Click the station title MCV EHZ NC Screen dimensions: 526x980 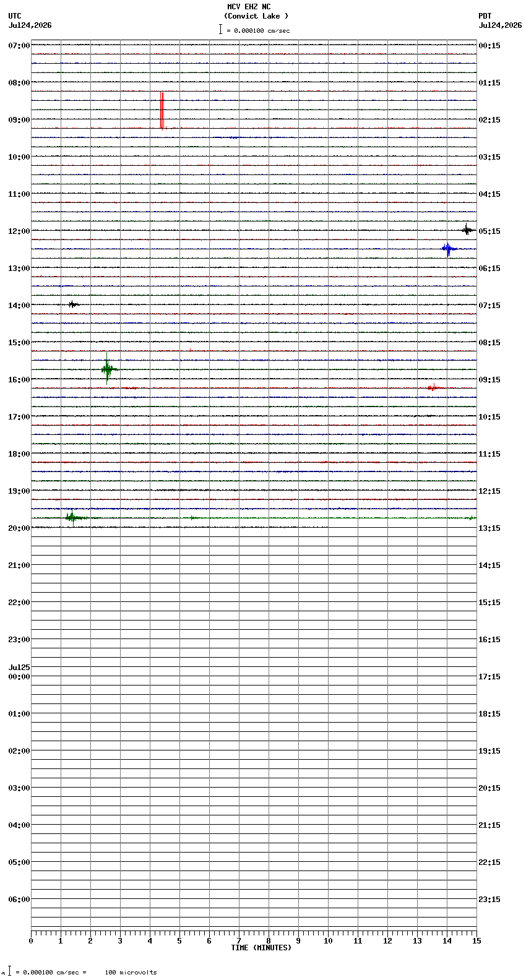[249, 7]
